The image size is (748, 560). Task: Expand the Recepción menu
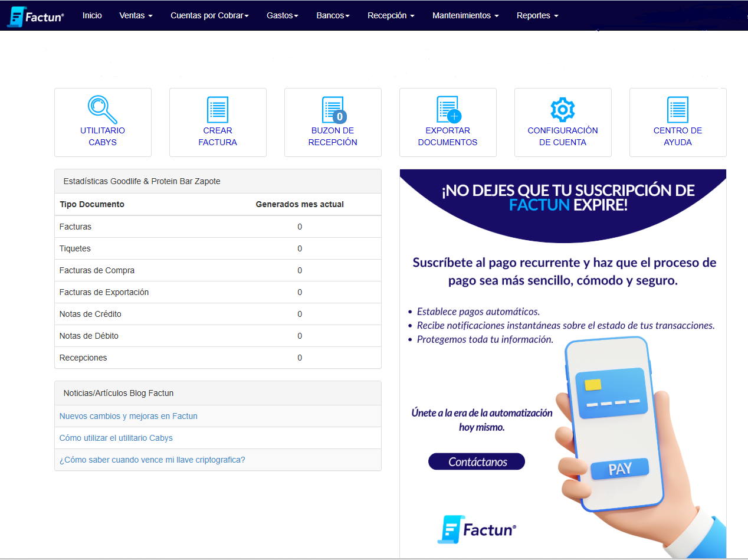click(x=391, y=15)
